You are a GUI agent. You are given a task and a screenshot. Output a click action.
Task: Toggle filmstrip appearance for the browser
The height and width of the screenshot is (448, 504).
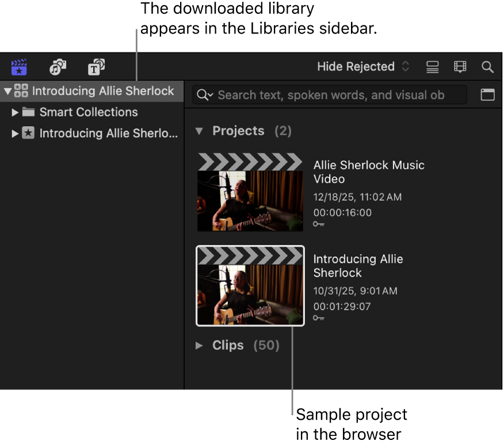[x=459, y=66]
